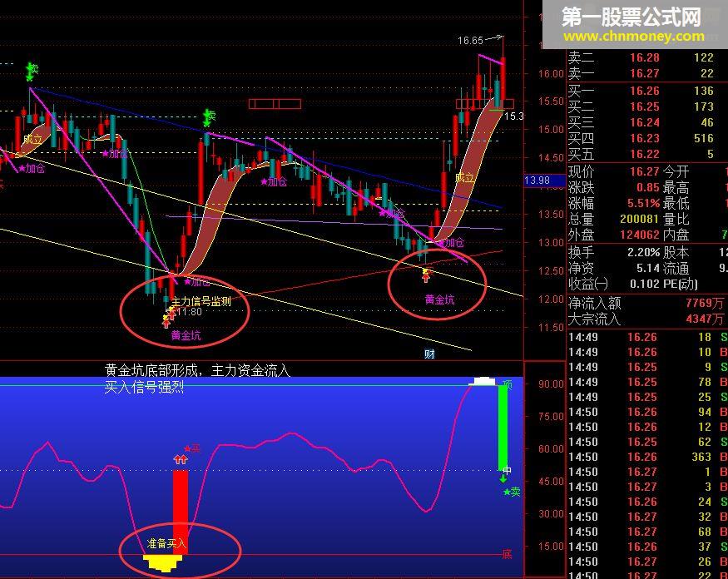Click the 最高 label
Screen dimensions: 728x579
tap(676, 187)
